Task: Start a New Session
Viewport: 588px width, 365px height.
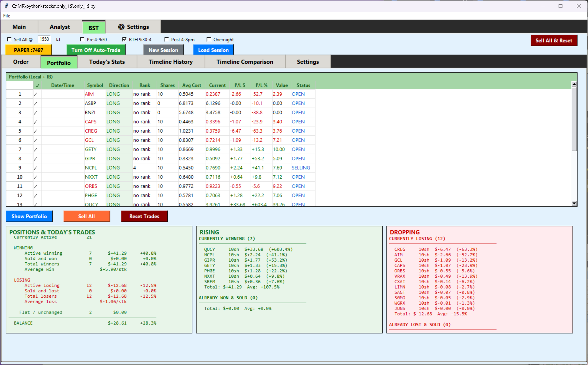Action: tap(163, 50)
